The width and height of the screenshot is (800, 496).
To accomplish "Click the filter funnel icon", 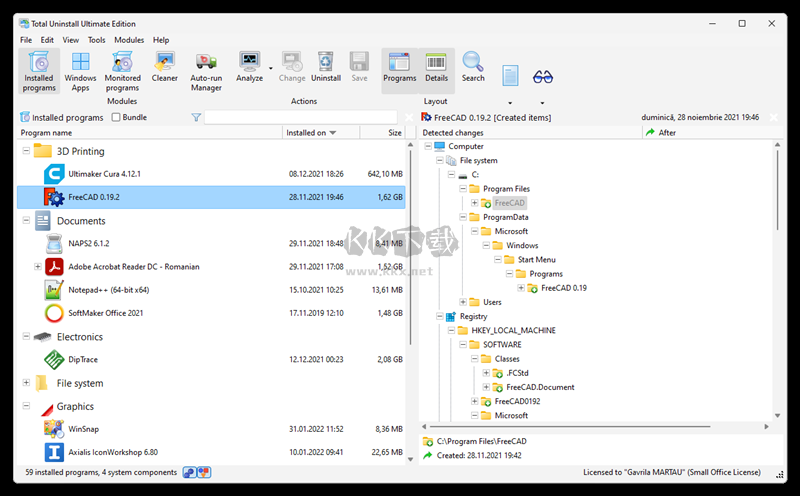I will [x=196, y=117].
